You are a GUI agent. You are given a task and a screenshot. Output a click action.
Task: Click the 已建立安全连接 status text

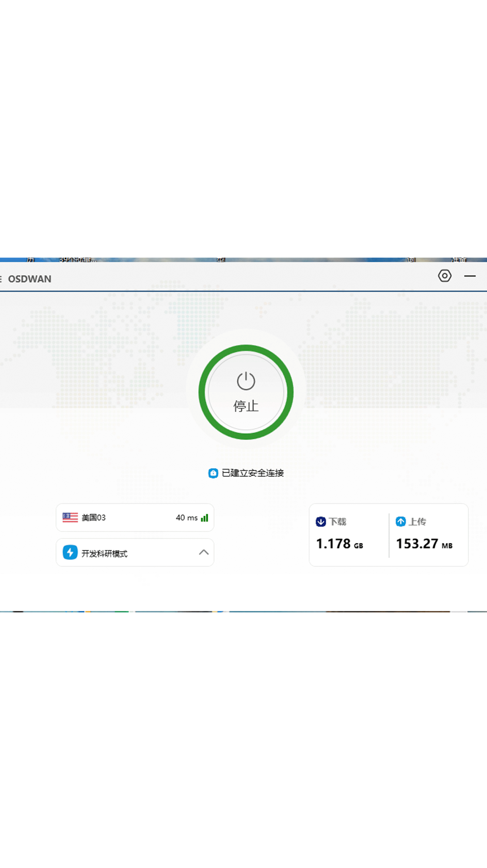(253, 473)
